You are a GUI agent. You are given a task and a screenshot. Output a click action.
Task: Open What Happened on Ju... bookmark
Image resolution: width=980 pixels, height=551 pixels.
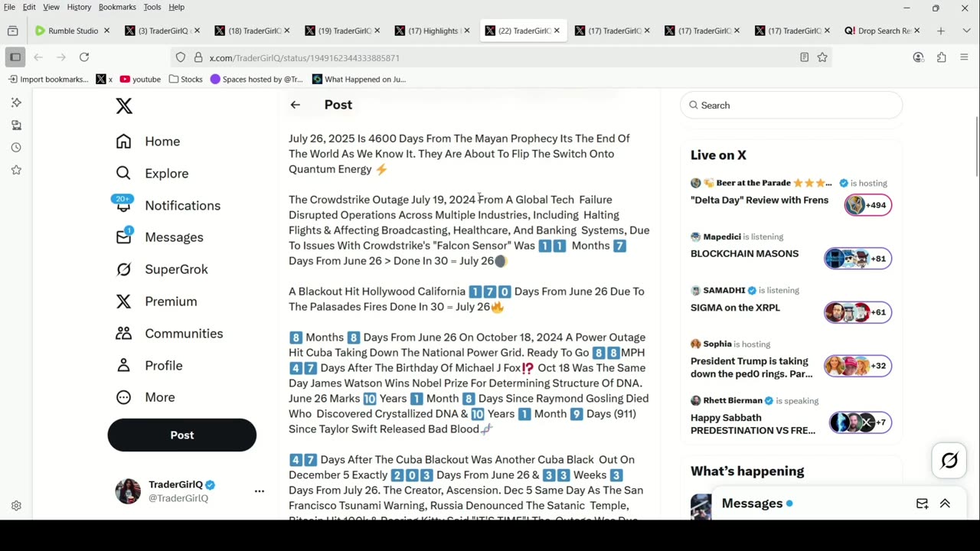point(359,79)
